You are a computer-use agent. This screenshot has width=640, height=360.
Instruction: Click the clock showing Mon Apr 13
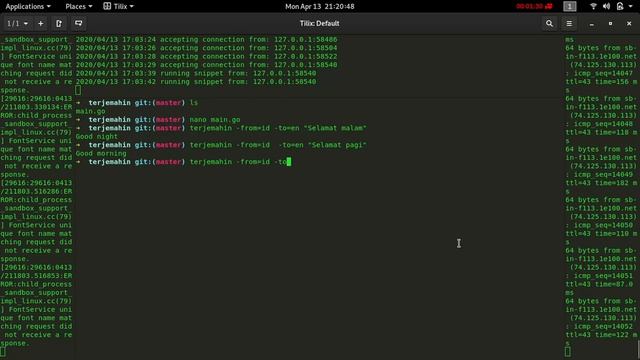[x=320, y=7]
